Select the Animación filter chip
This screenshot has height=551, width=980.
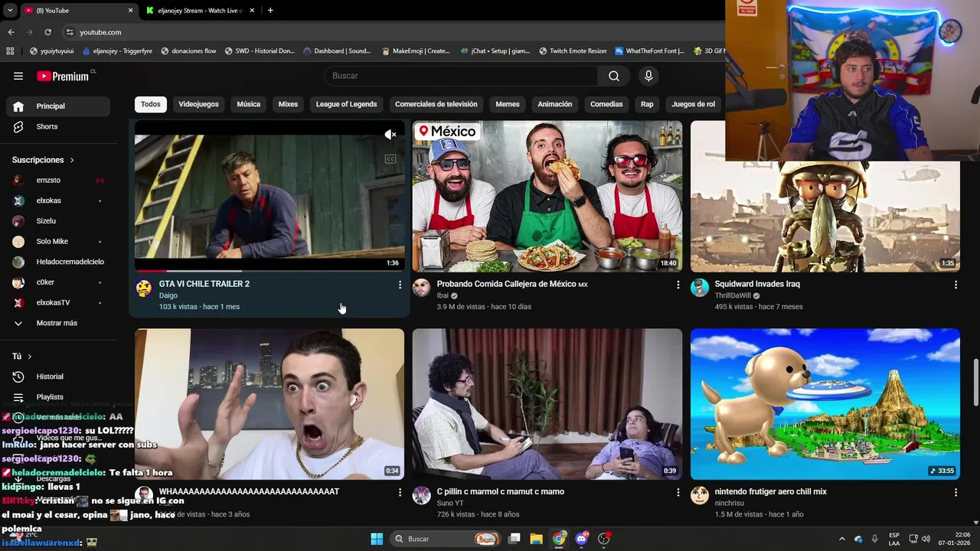pos(554,104)
